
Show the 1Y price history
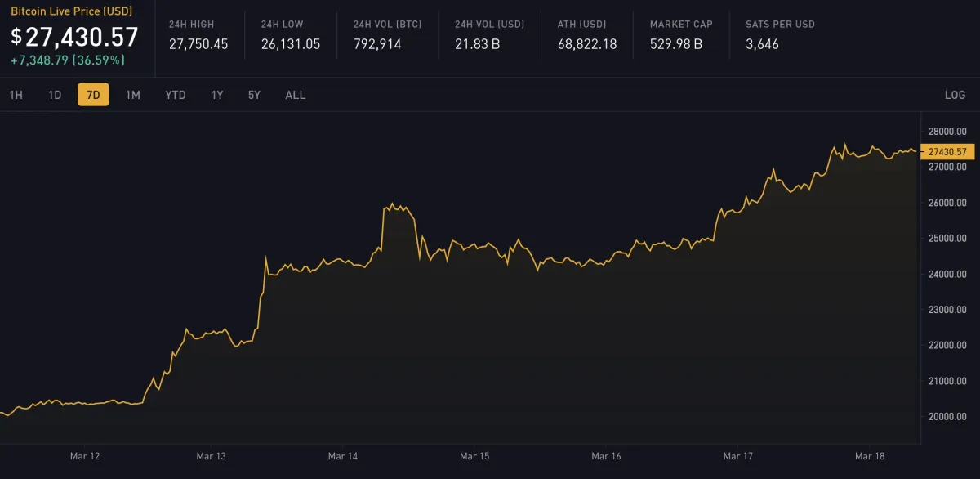click(x=217, y=95)
